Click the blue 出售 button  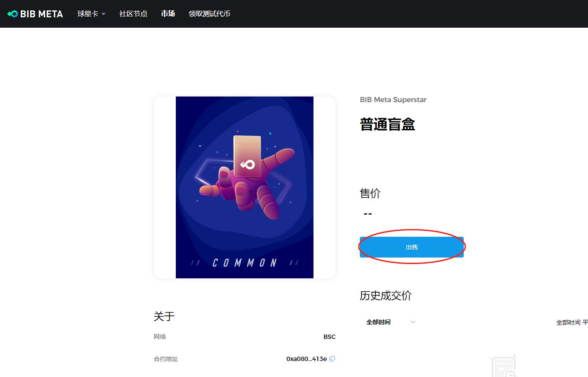coord(412,247)
